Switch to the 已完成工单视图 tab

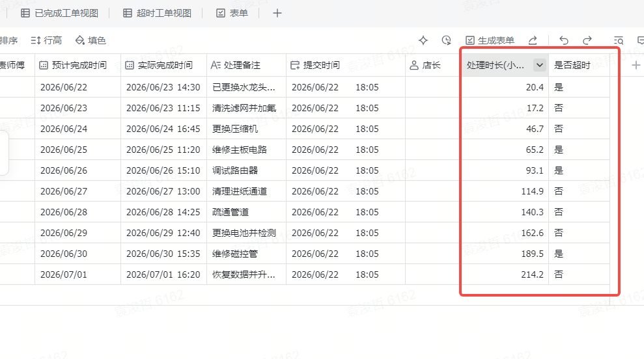(59, 13)
